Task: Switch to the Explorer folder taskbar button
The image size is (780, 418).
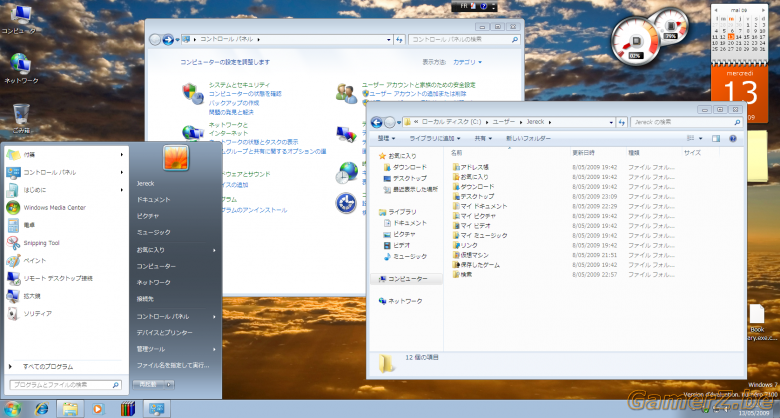Action: [x=70, y=409]
